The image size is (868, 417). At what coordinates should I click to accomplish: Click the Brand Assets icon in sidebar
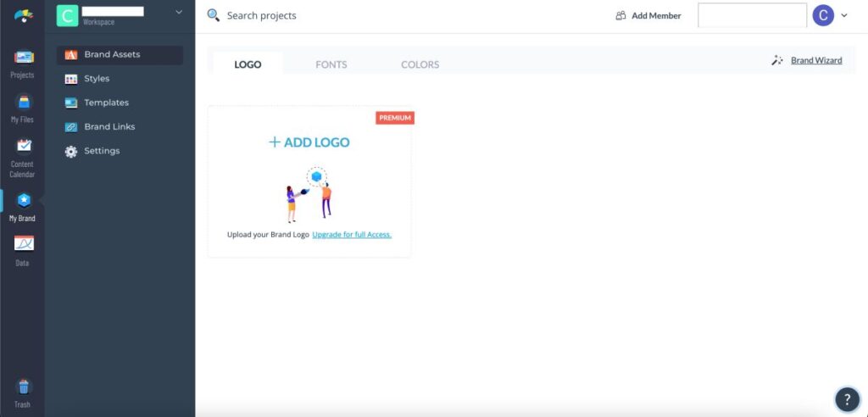[x=71, y=55]
